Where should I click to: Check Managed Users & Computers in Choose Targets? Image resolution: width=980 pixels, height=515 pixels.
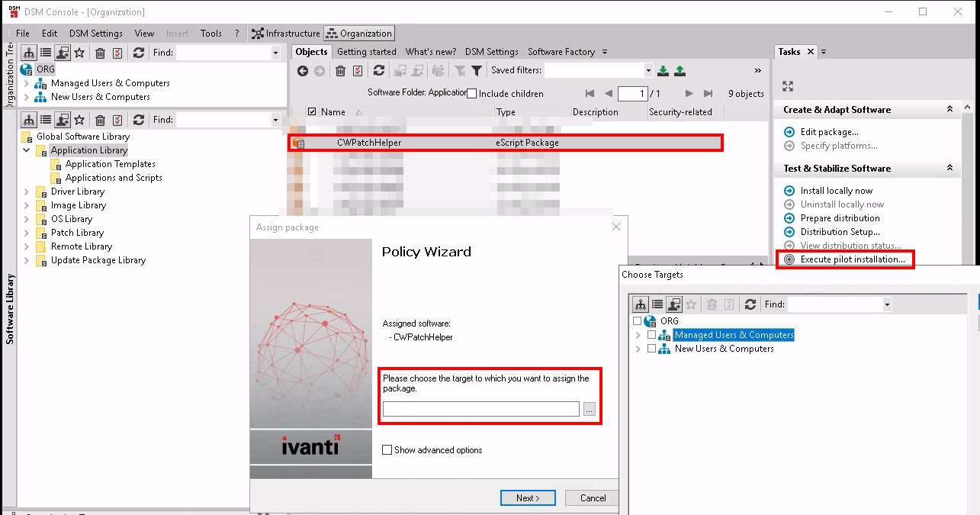pyautogui.click(x=651, y=335)
